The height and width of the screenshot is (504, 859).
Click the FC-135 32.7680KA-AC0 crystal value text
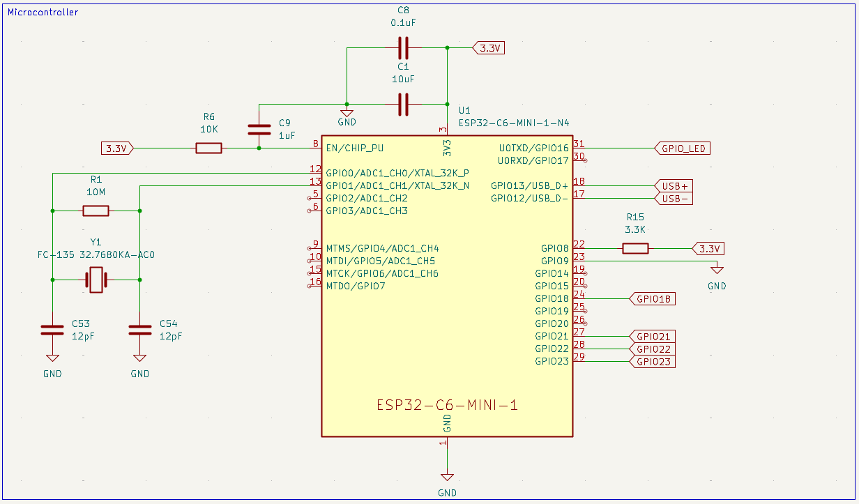point(96,254)
